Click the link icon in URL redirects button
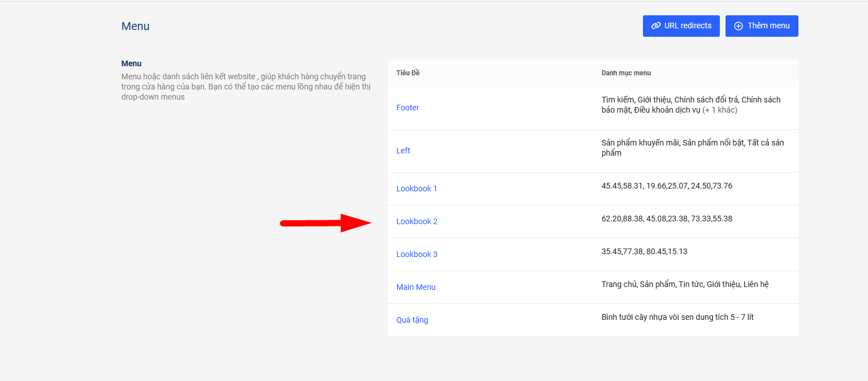The height and width of the screenshot is (381, 868). coord(656,26)
